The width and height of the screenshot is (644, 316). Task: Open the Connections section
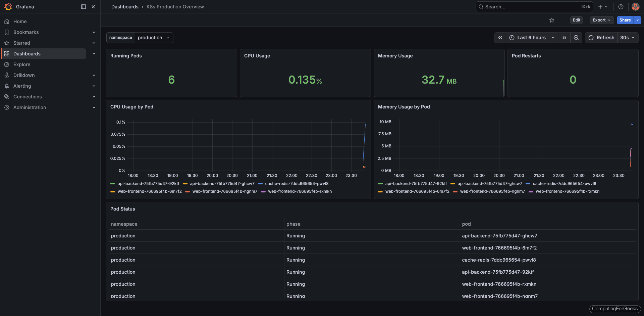tap(27, 96)
